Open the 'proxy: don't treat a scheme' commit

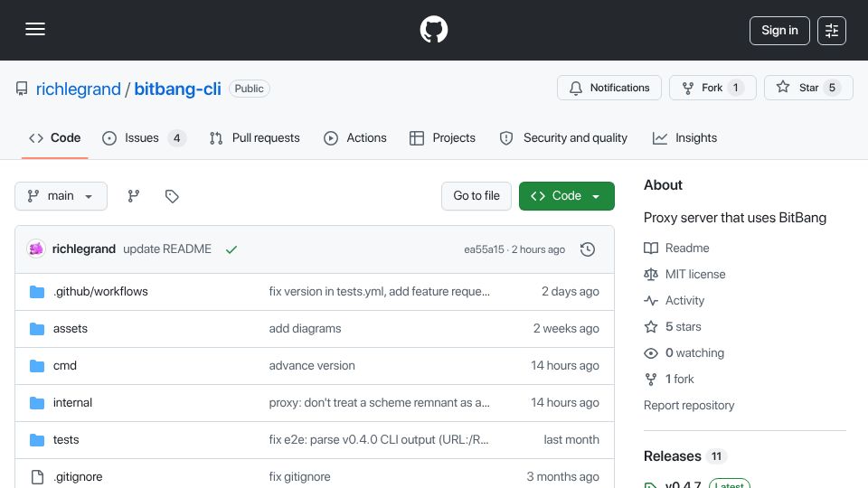click(x=379, y=403)
